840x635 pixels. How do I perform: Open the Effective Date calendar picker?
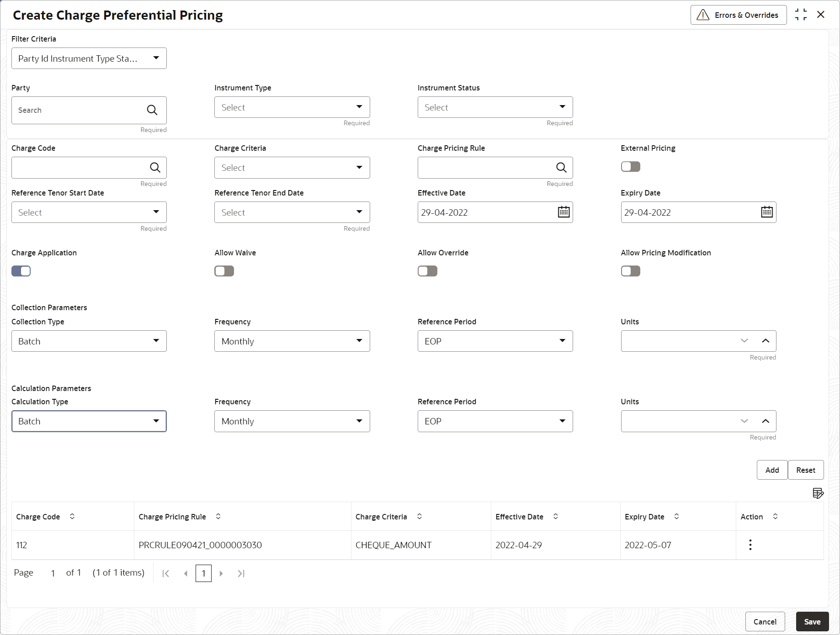coord(564,212)
